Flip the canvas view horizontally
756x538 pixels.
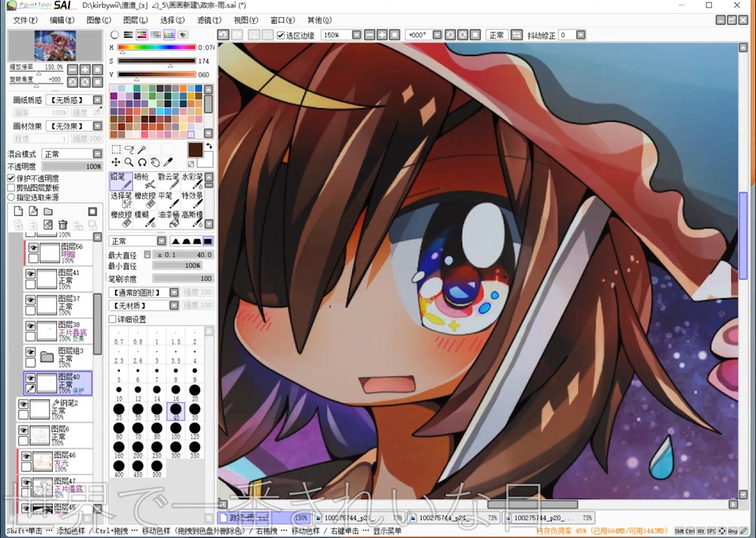click(x=517, y=35)
